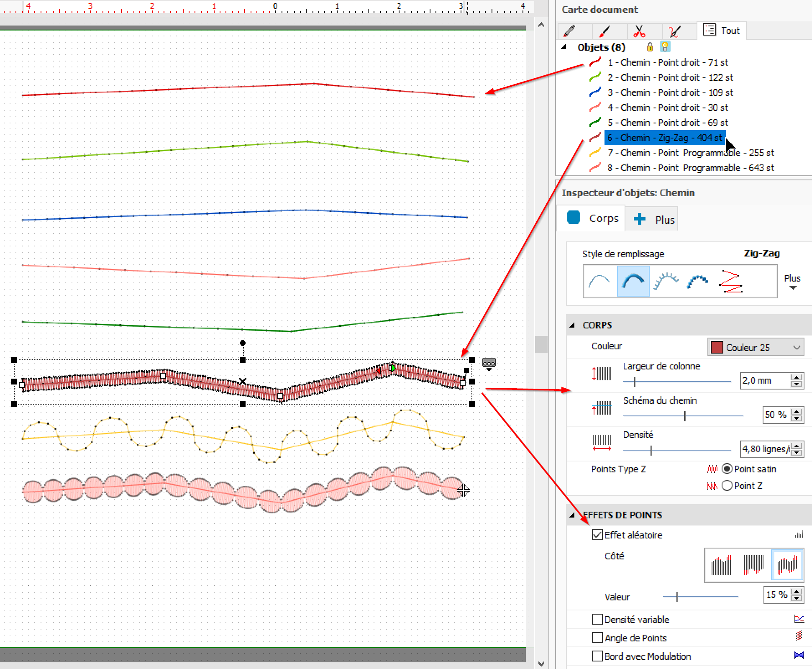Click the pencil icon tab in Carte document
The image size is (812, 669).
[x=569, y=31]
